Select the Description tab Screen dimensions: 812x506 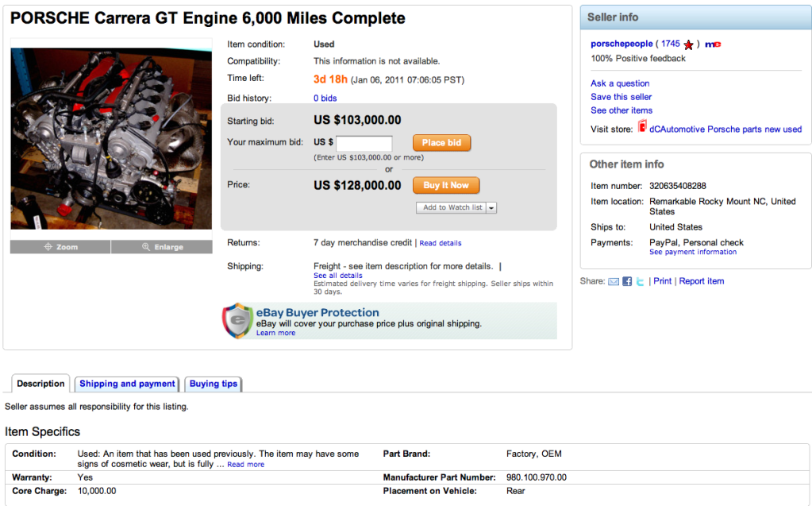pos(40,384)
